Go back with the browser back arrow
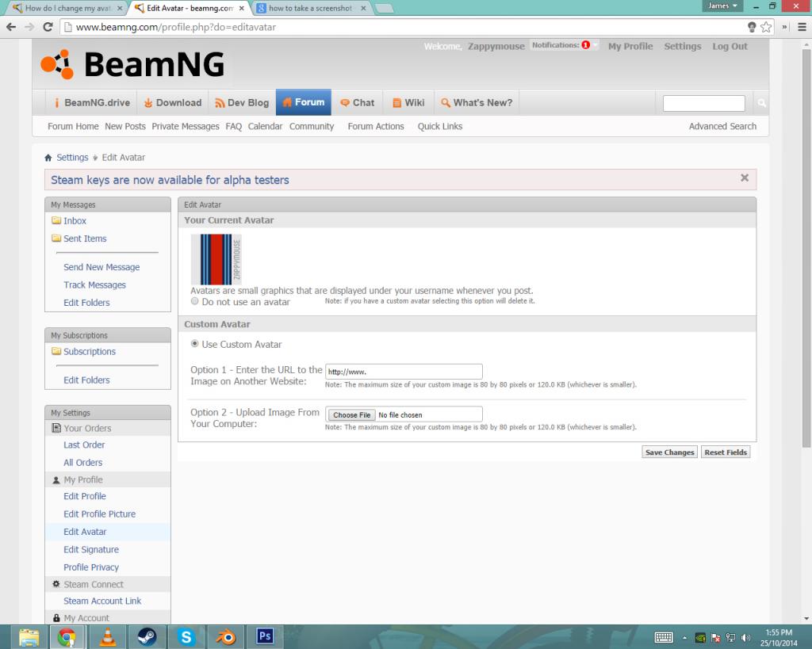Image resolution: width=812 pixels, height=649 pixels. 11,27
